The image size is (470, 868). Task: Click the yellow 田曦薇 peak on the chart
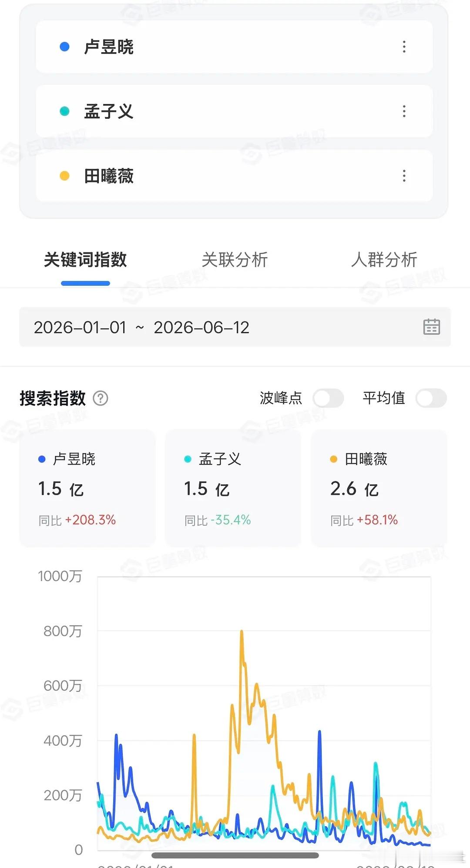point(242,632)
